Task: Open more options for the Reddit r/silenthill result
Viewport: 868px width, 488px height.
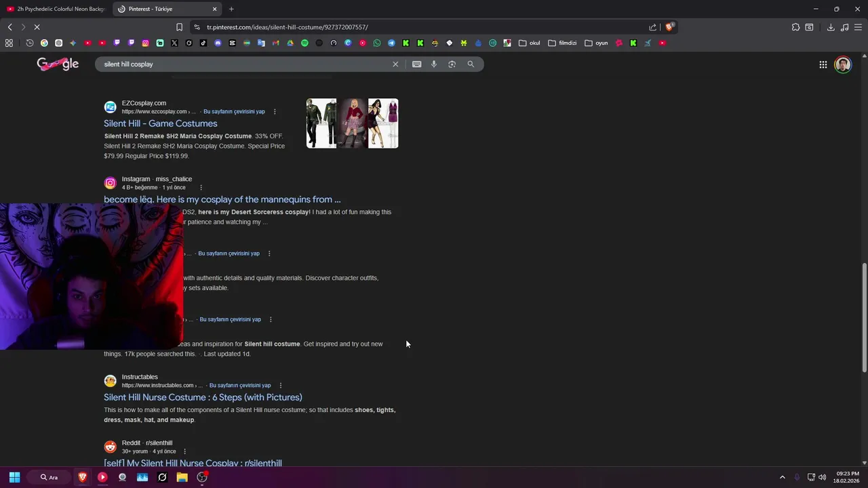Action: [x=184, y=451]
